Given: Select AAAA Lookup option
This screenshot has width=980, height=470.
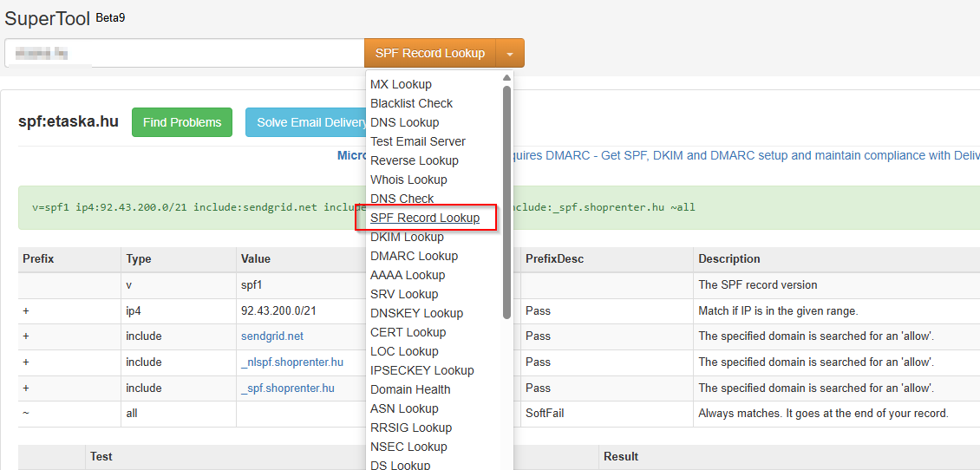Looking at the screenshot, I should (x=408, y=275).
